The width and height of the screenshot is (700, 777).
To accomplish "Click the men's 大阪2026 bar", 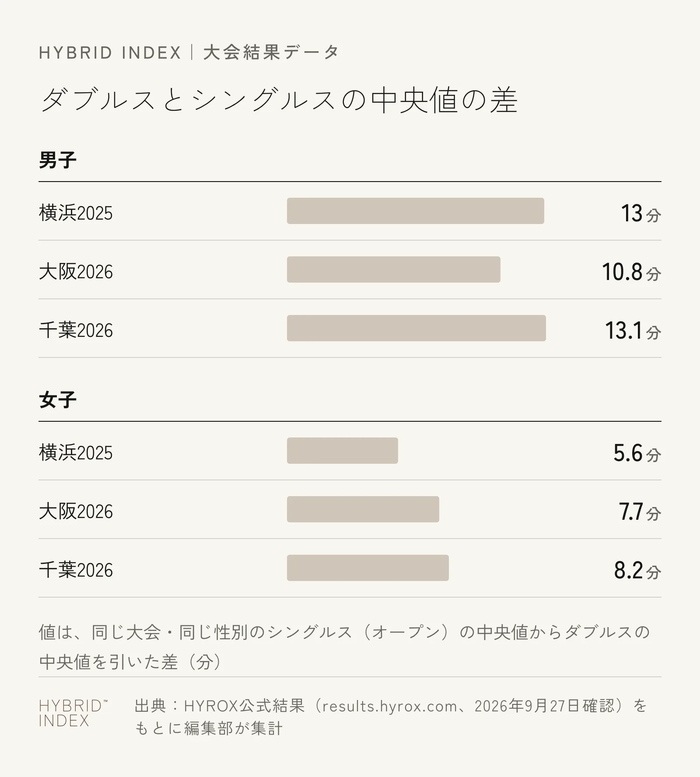I will tap(394, 269).
